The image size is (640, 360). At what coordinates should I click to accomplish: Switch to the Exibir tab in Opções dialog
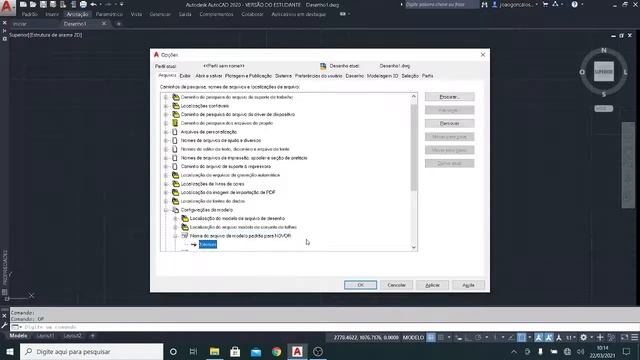(x=185, y=76)
